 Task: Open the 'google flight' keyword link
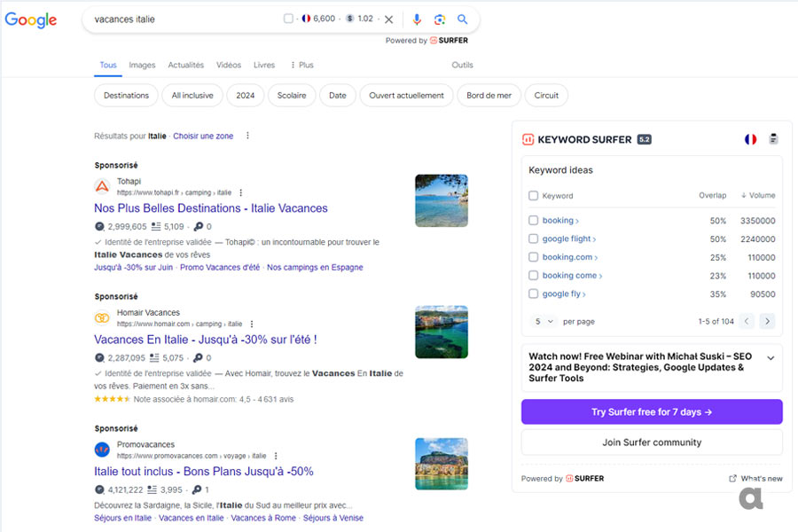coord(568,239)
